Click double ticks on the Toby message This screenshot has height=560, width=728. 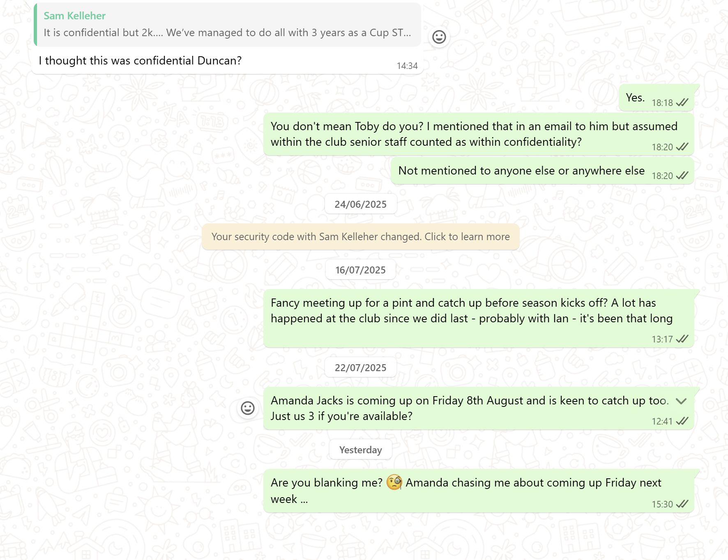[682, 147]
